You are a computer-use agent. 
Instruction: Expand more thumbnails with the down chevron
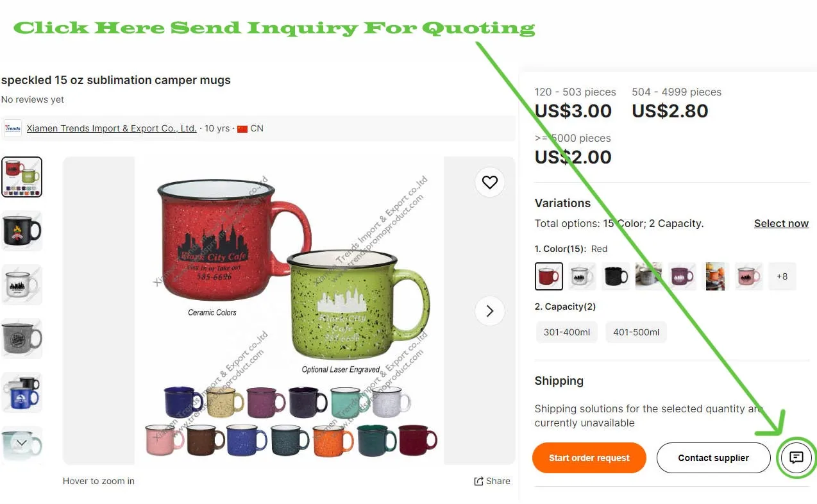(21, 443)
